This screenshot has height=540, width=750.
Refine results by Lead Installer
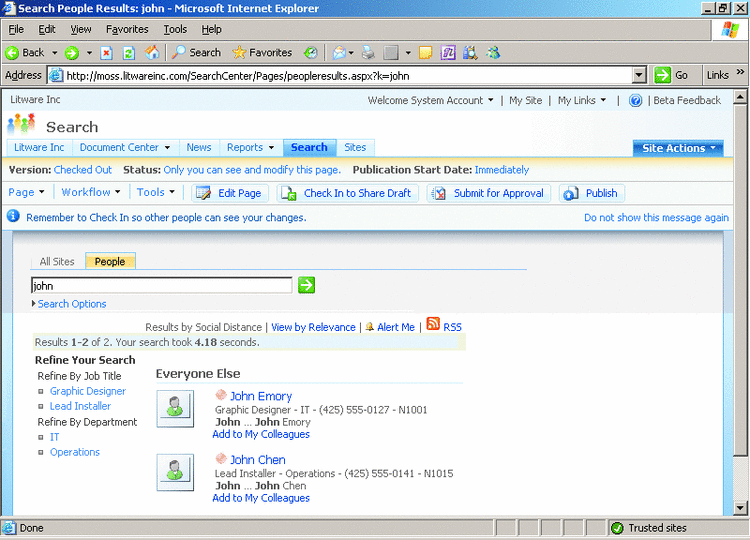coord(80,406)
